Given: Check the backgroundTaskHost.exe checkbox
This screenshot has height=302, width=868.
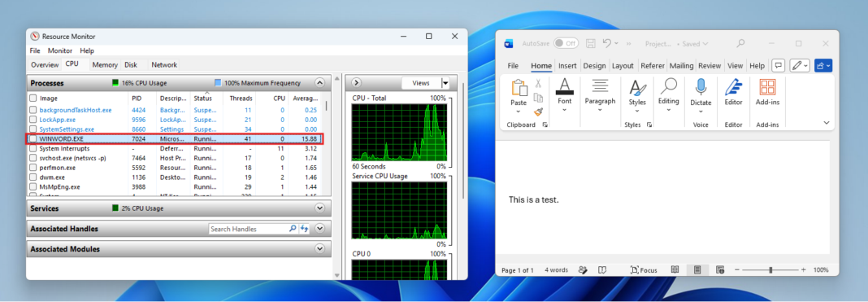Looking at the screenshot, I should tap(33, 110).
